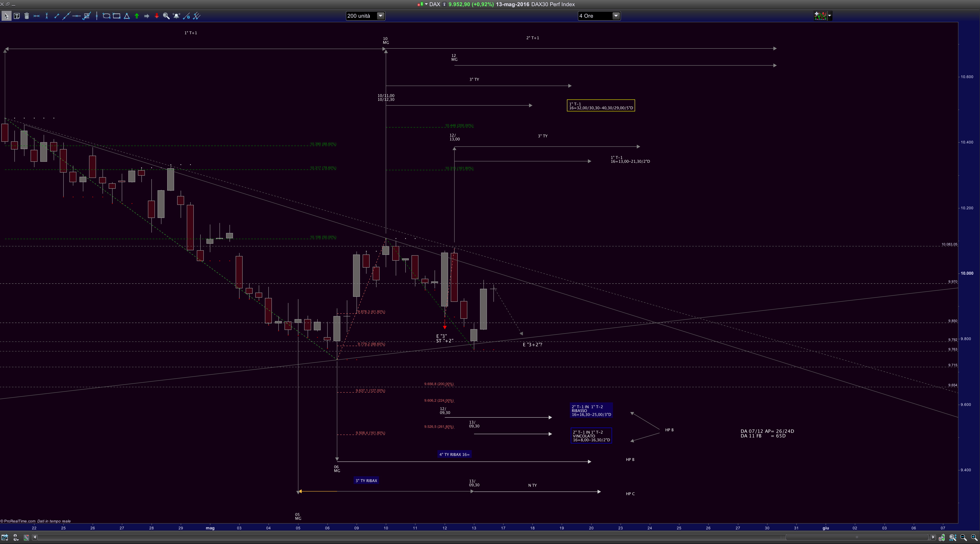Click the info icon next to DAX
Screen dimensions: 980x544
(444, 4)
